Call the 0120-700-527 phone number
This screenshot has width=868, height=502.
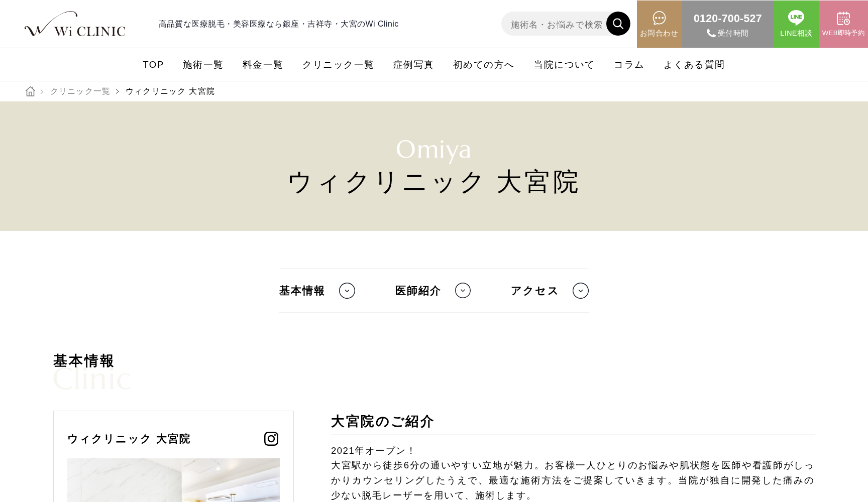727,18
